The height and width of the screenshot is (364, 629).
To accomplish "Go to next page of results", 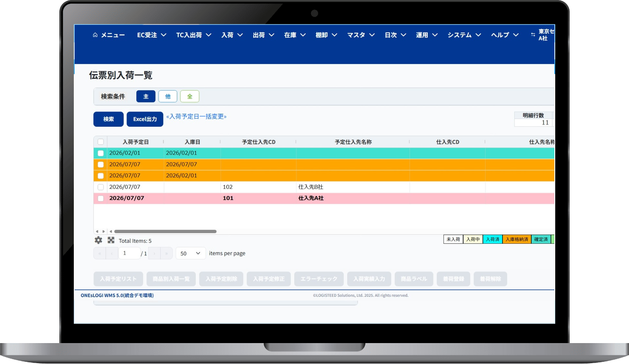I will pyautogui.click(x=154, y=253).
